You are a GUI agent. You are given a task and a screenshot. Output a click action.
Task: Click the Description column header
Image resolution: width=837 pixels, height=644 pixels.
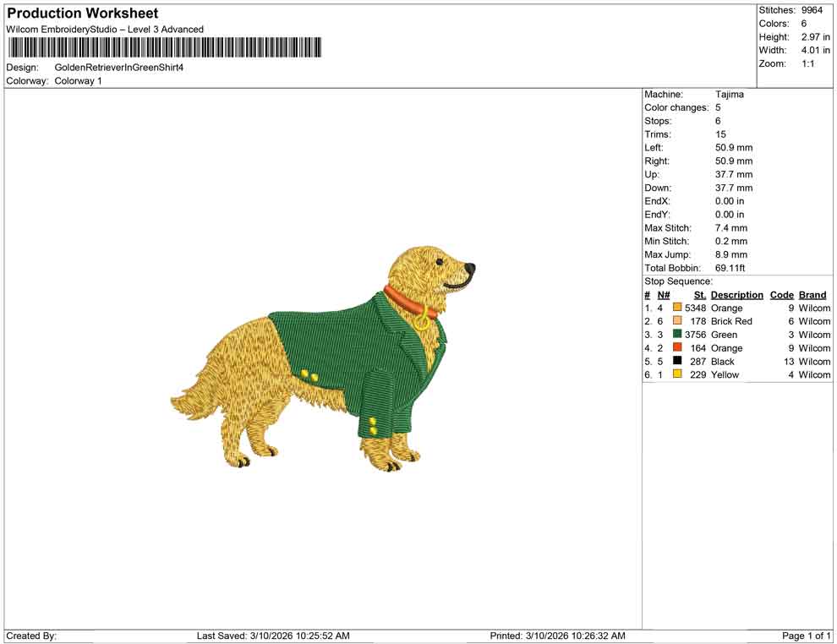(736, 294)
